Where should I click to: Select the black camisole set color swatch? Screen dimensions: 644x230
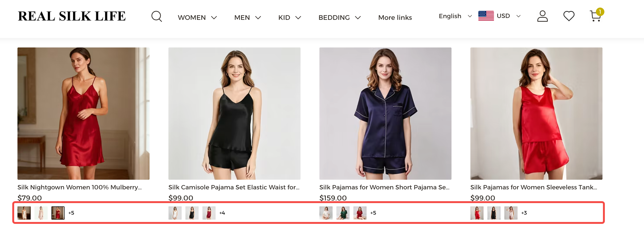point(192,213)
